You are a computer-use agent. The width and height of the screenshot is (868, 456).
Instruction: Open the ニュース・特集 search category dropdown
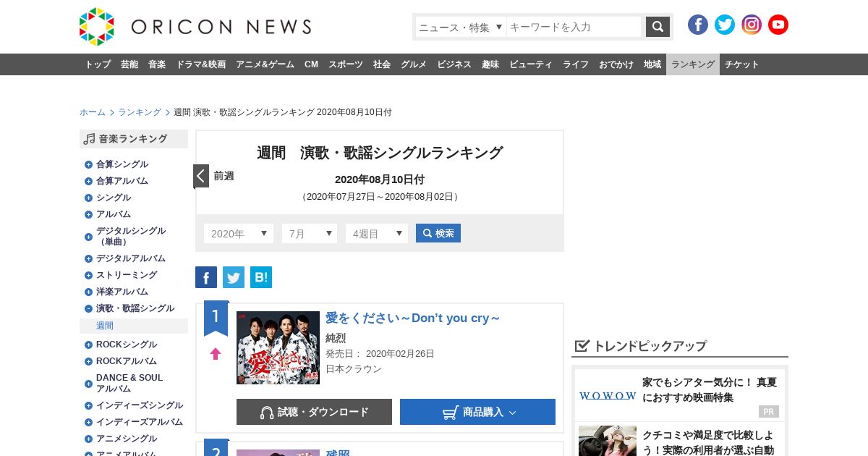click(461, 27)
